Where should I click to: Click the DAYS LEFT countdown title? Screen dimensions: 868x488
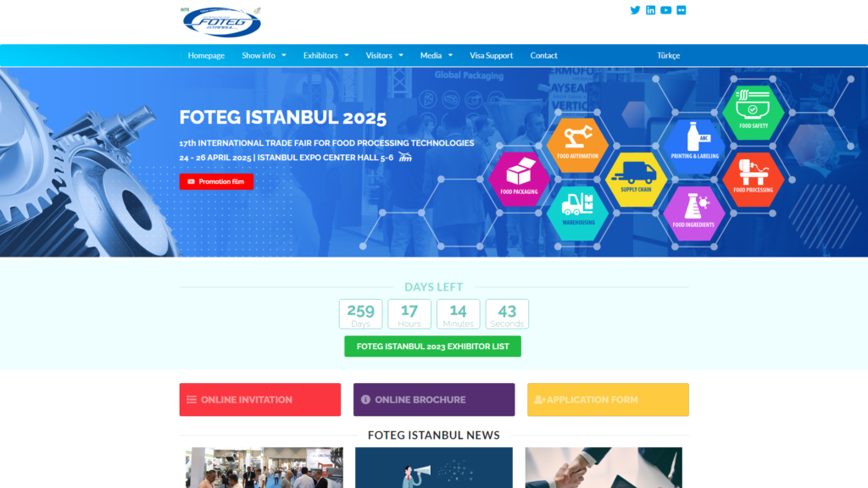(x=433, y=286)
